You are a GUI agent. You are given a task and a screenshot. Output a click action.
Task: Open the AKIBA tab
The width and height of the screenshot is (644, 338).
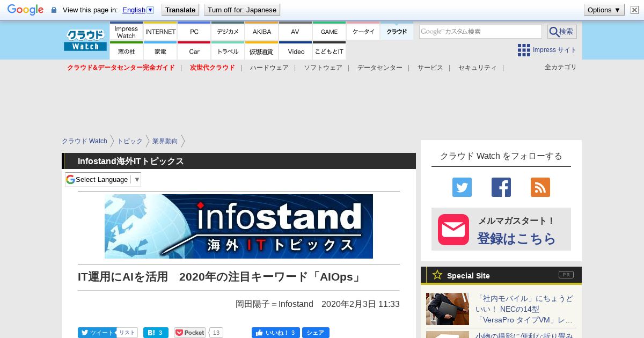click(x=262, y=32)
